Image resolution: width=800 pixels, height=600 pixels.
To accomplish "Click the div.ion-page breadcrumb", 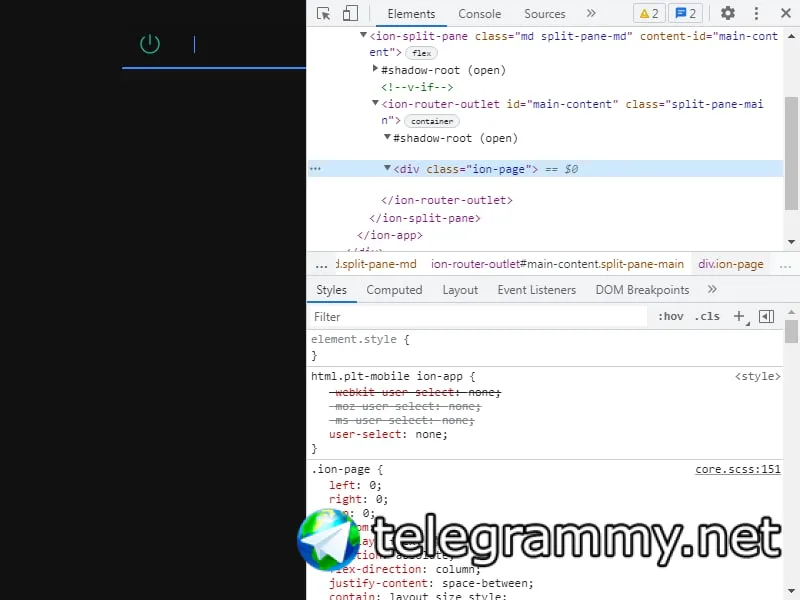I will click(731, 264).
